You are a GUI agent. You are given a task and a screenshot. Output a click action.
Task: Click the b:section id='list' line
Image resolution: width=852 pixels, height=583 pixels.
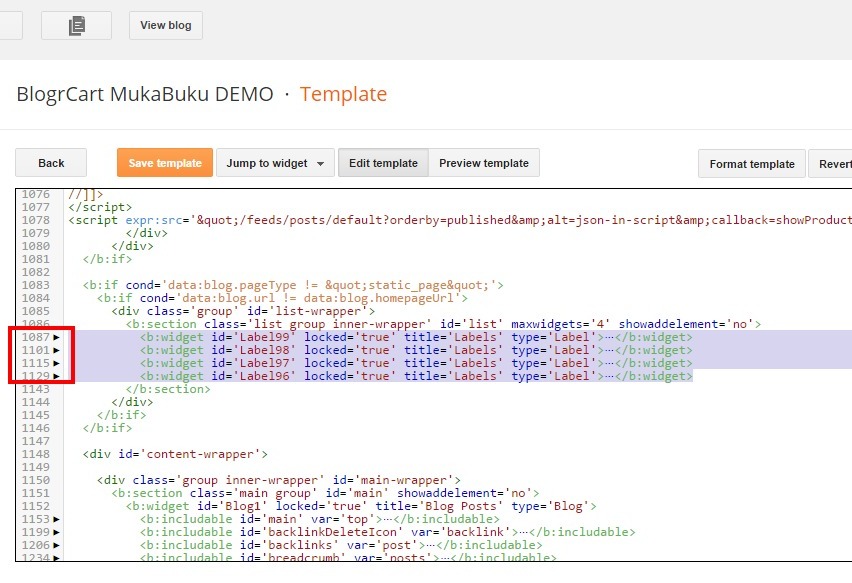pyautogui.click(x=443, y=324)
